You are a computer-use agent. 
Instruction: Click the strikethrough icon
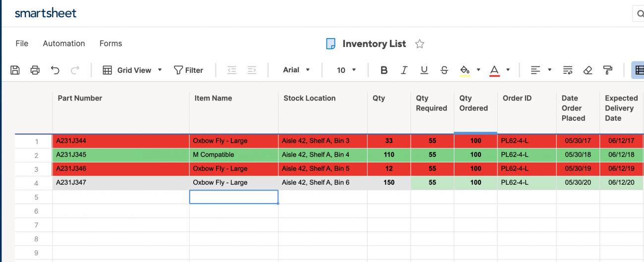pyautogui.click(x=444, y=70)
